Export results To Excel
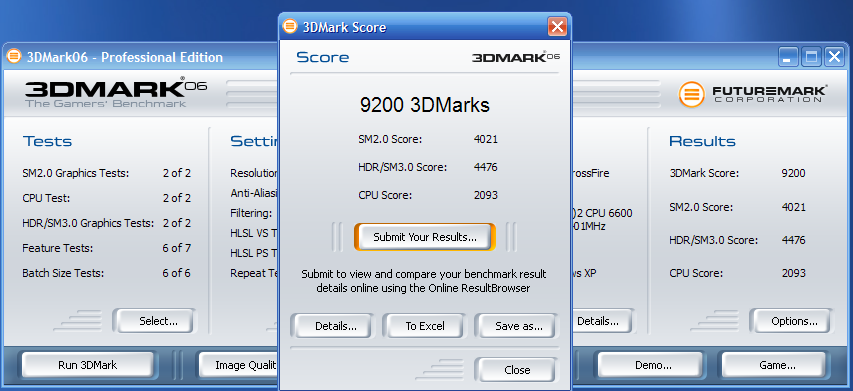 tap(425, 326)
